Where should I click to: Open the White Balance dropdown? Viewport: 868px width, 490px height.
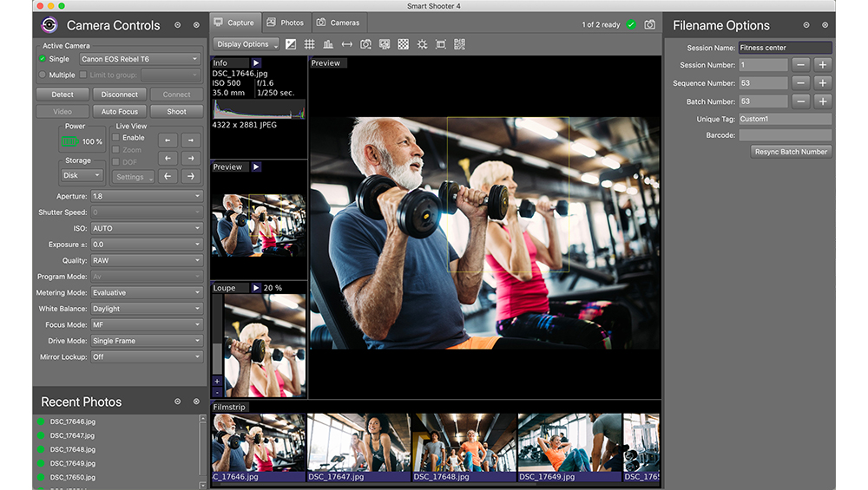pos(146,309)
